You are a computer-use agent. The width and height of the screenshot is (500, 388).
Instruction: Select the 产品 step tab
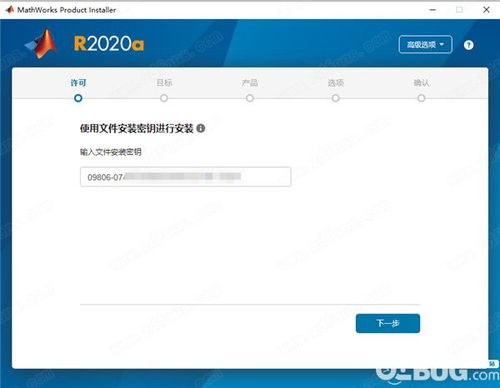(250, 83)
